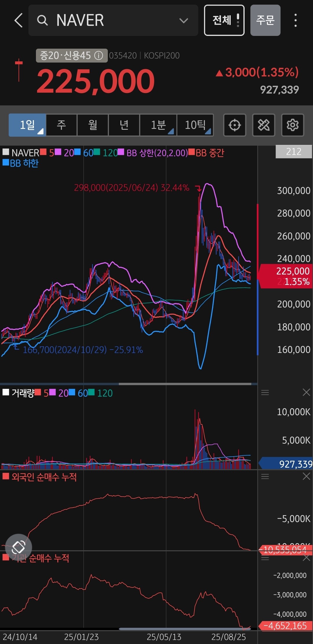
Task: Tap the 300,000 price axis label
Action: pos(294,191)
